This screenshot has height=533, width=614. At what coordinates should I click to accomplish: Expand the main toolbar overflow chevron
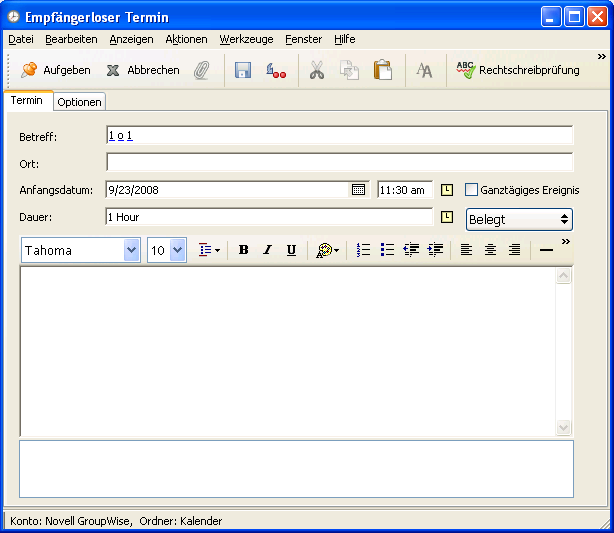(x=601, y=57)
